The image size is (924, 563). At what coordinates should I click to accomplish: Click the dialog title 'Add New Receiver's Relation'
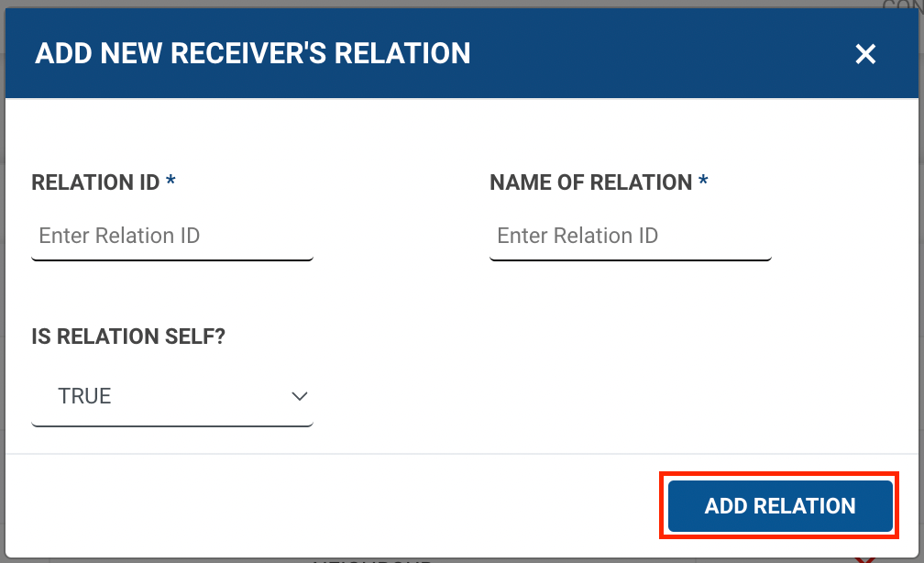click(x=253, y=53)
